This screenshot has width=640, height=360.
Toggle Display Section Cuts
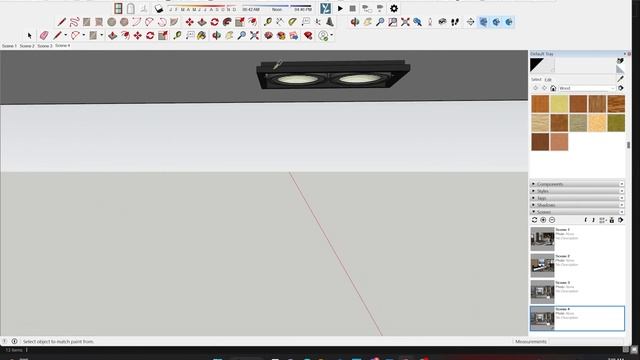pyautogui.click(x=496, y=22)
